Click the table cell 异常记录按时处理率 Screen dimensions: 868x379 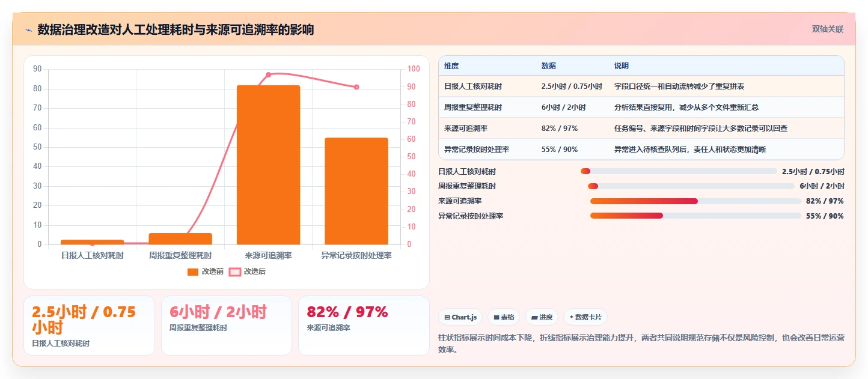(477, 150)
